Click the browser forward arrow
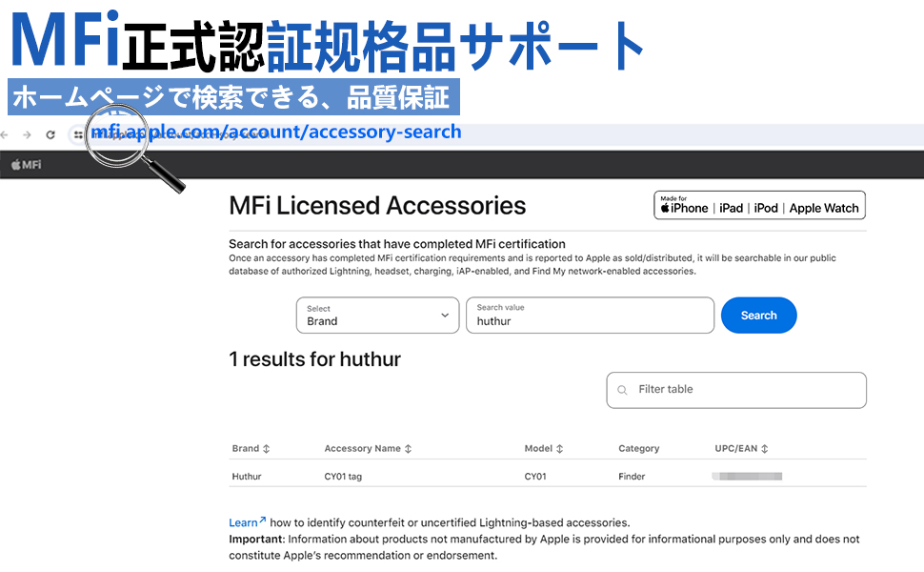This screenshot has height=572, width=924. coord(27,134)
